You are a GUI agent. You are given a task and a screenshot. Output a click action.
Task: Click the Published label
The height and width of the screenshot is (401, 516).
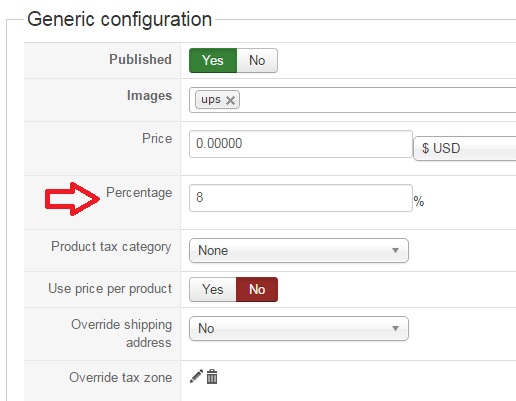click(x=140, y=59)
